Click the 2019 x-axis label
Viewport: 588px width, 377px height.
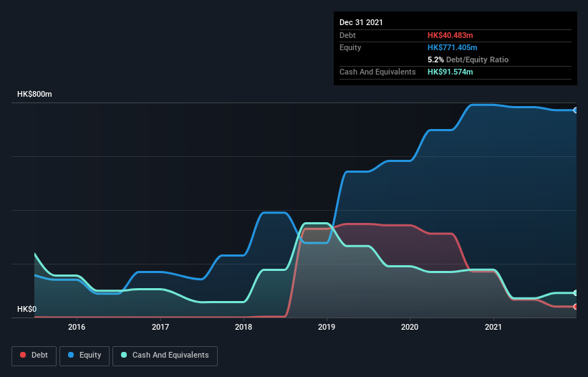(327, 327)
